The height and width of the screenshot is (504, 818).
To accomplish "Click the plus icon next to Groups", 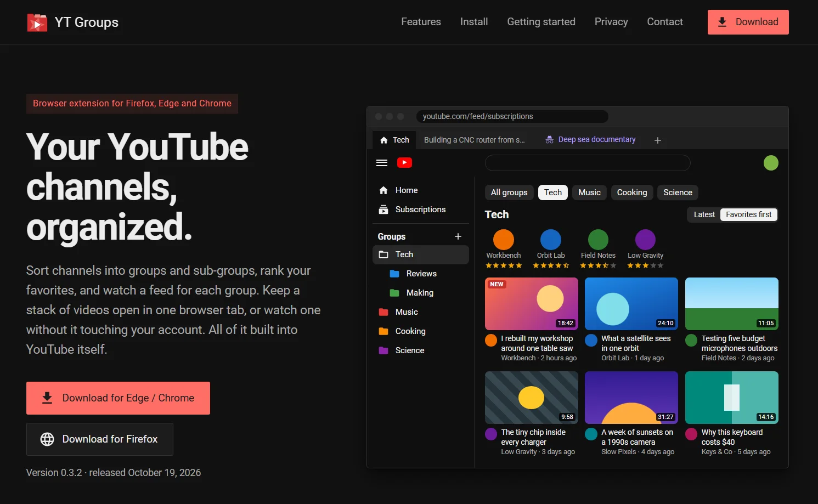I will [x=458, y=236].
